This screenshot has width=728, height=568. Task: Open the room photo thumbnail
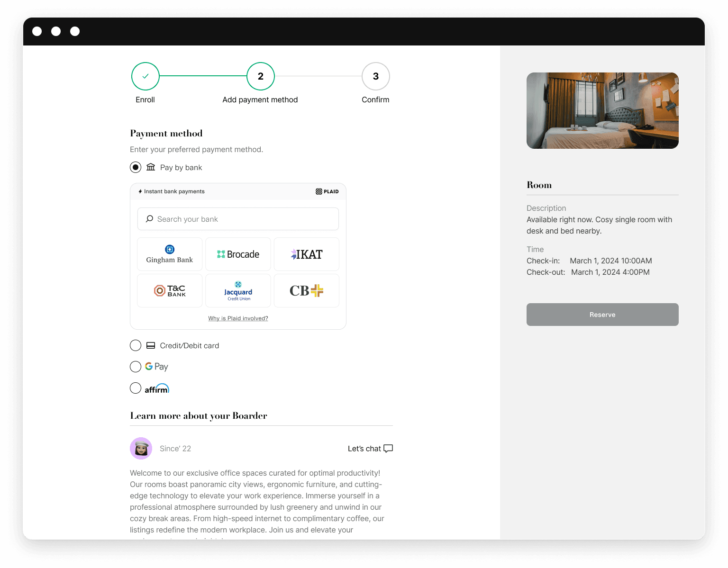click(x=602, y=110)
